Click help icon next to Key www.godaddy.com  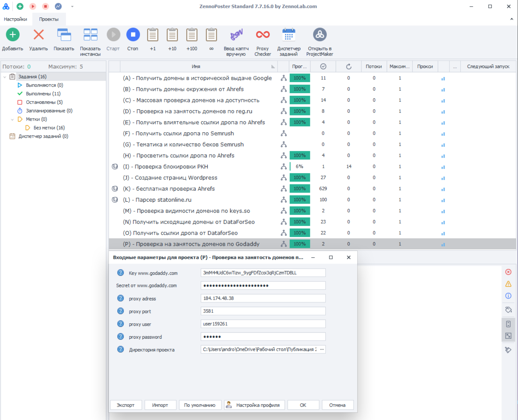point(120,273)
